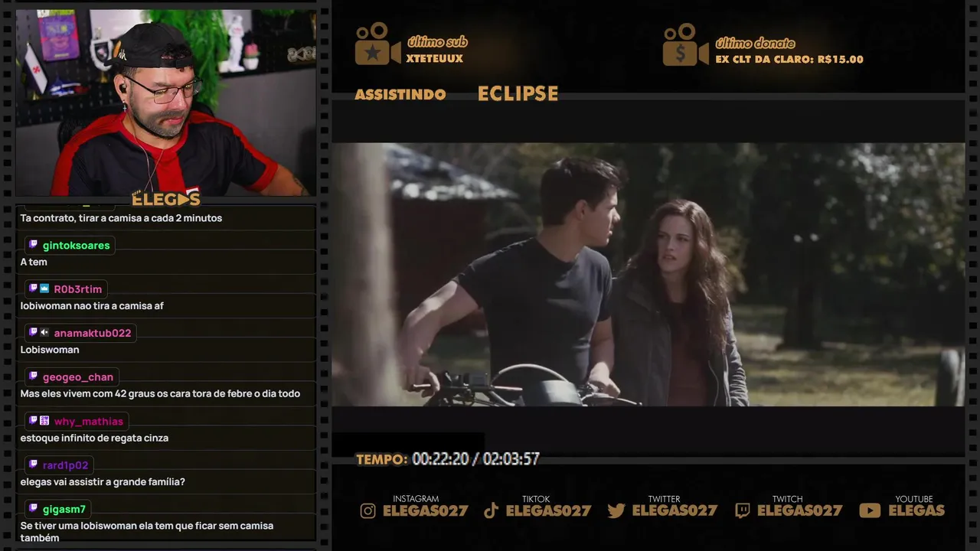Click the 'último sub' heading
The width and height of the screenshot is (980, 551).
[x=437, y=42]
